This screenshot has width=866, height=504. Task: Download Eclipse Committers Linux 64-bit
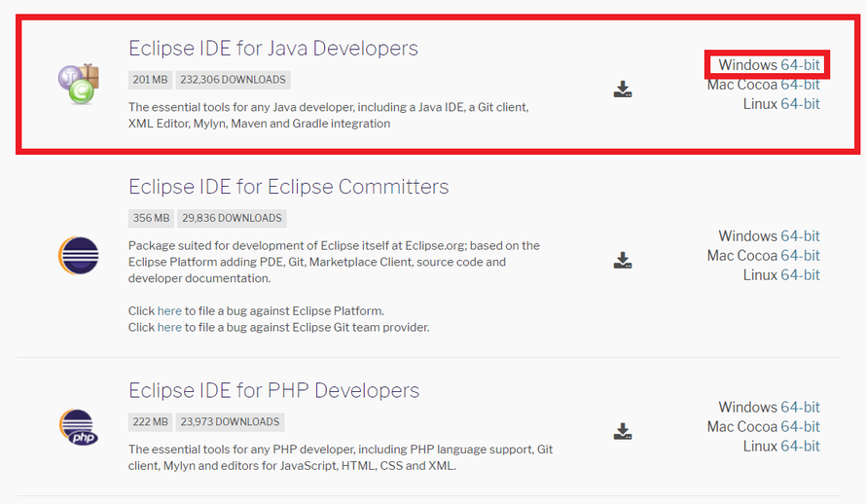(800, 275)
